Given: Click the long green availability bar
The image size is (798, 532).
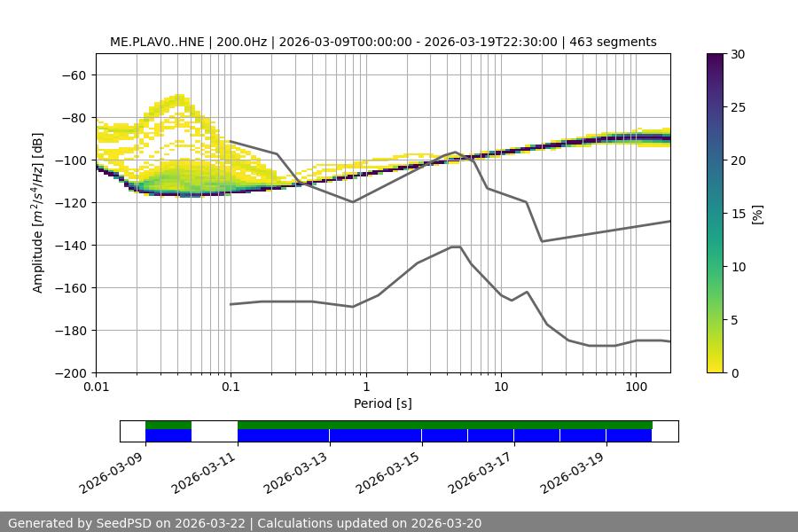Looking at the screenshot, I should pos(443,425).
